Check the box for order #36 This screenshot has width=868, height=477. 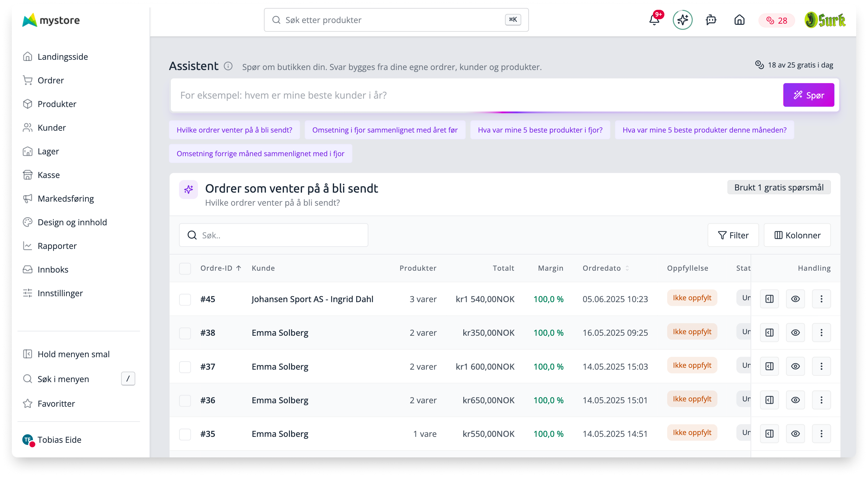point(185,400)
